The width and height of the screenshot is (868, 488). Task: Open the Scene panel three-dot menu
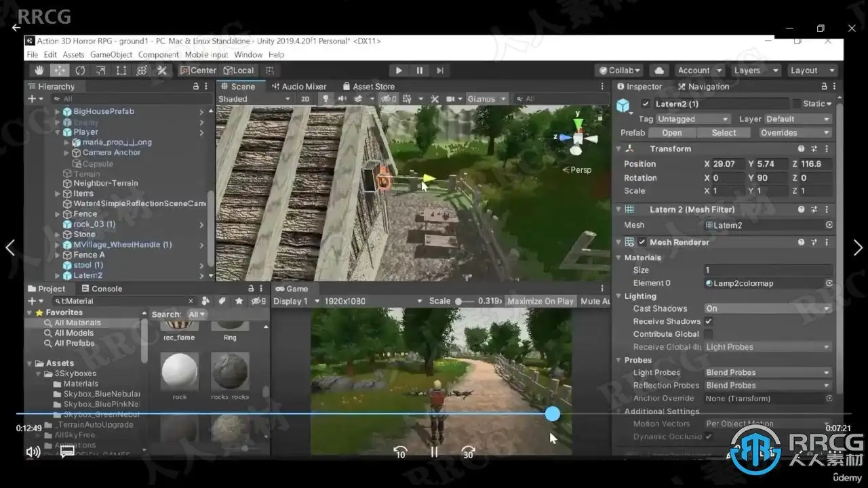(x=602, y=87)
